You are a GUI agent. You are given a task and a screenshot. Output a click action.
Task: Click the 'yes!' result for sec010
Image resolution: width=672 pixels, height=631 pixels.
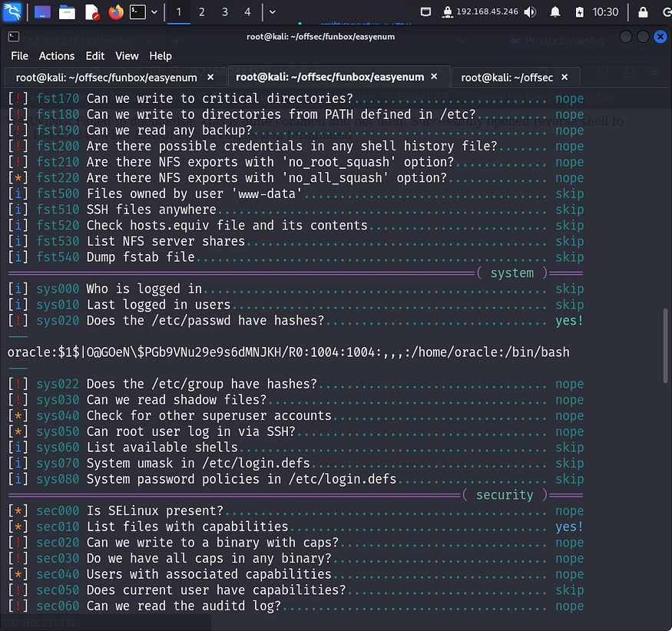coord(570,527)
